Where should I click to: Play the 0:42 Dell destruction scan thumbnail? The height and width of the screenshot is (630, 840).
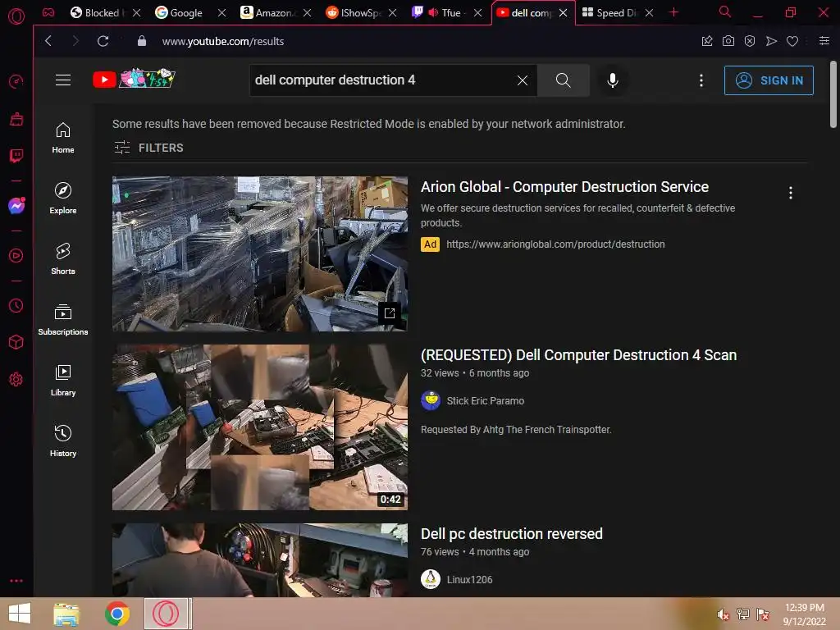[x=260, y=427]
